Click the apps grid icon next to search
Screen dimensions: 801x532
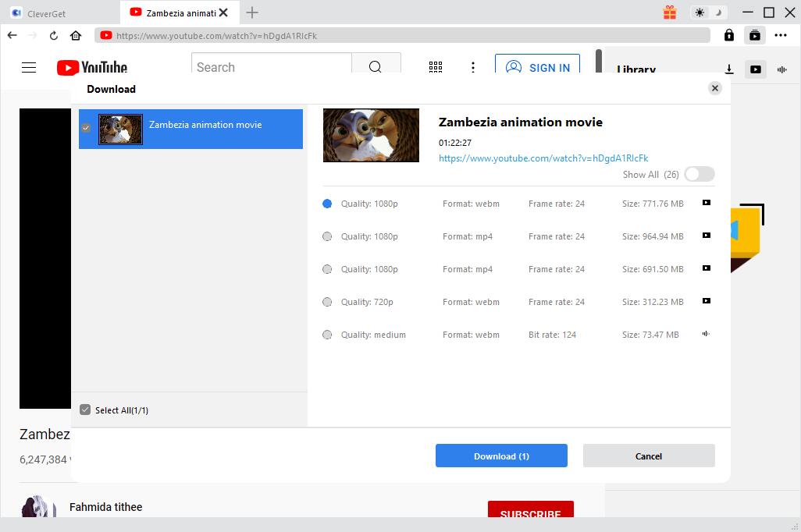click(436, 67)
